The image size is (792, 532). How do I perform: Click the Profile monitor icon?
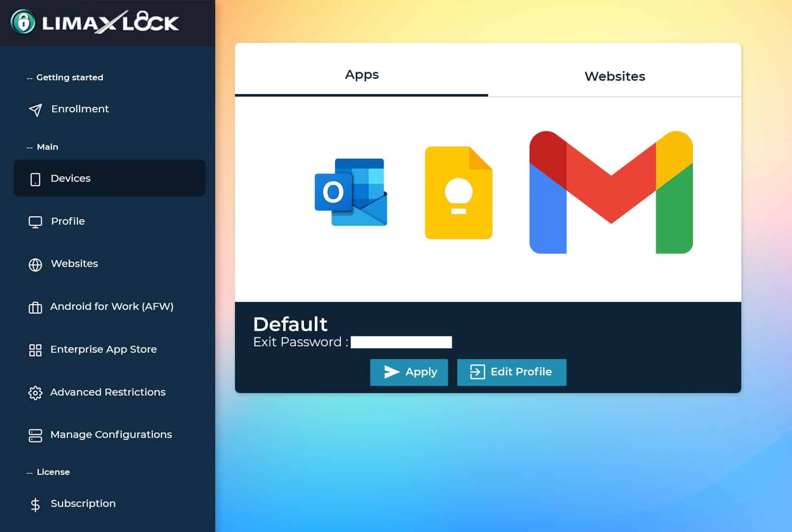point(35,222)
